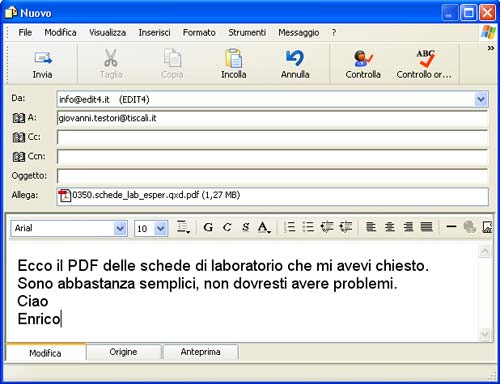Open the Strumenti menu
The width and height of the screenshot is (500, 384).
tap(247, 33)
